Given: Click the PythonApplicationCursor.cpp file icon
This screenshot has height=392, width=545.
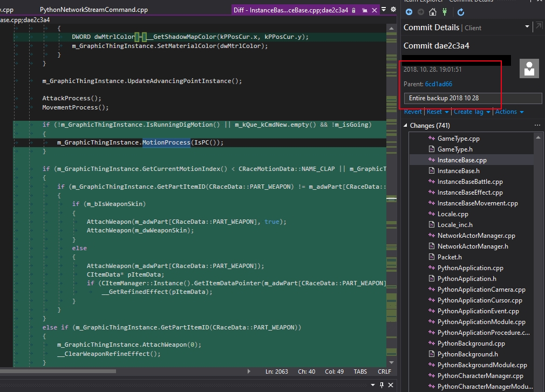Looking at the screenshot, I should 432,300.
